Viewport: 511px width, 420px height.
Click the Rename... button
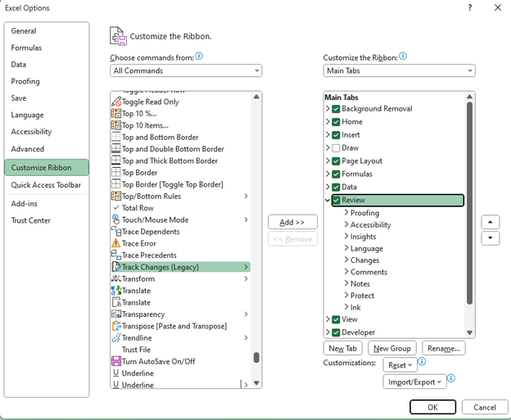click(444, 348)
